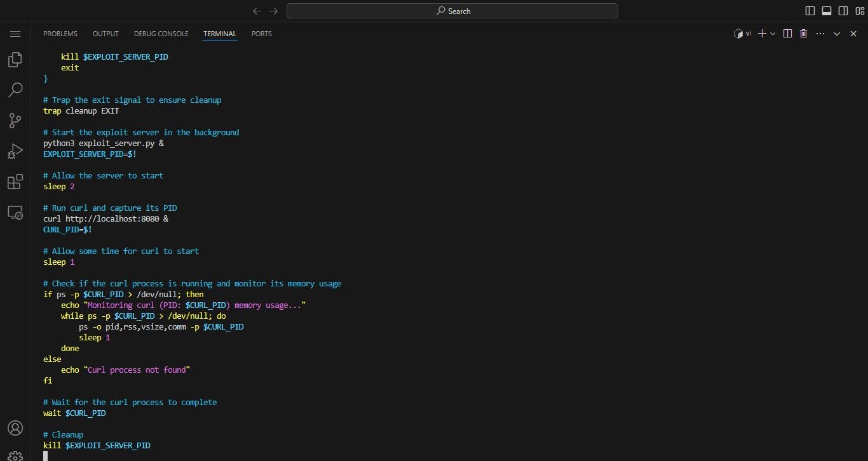Open the terminal More Actions ellipsis menu

820,34
